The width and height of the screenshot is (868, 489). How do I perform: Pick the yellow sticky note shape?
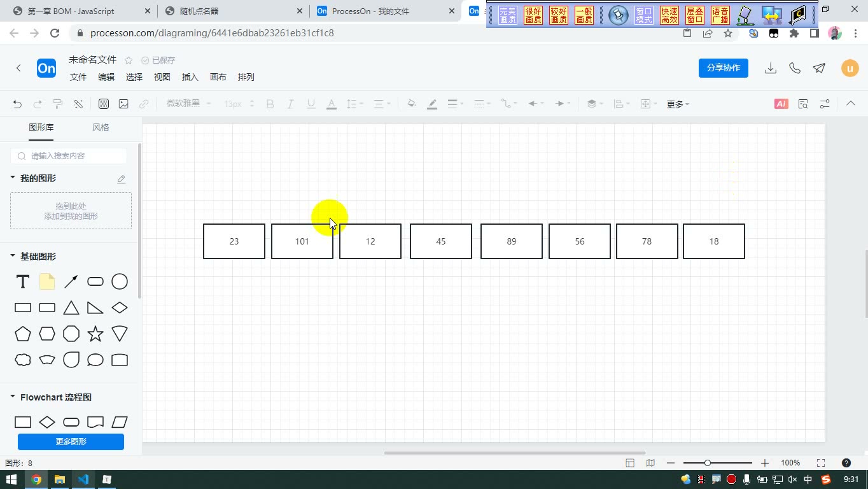(47, 281)
